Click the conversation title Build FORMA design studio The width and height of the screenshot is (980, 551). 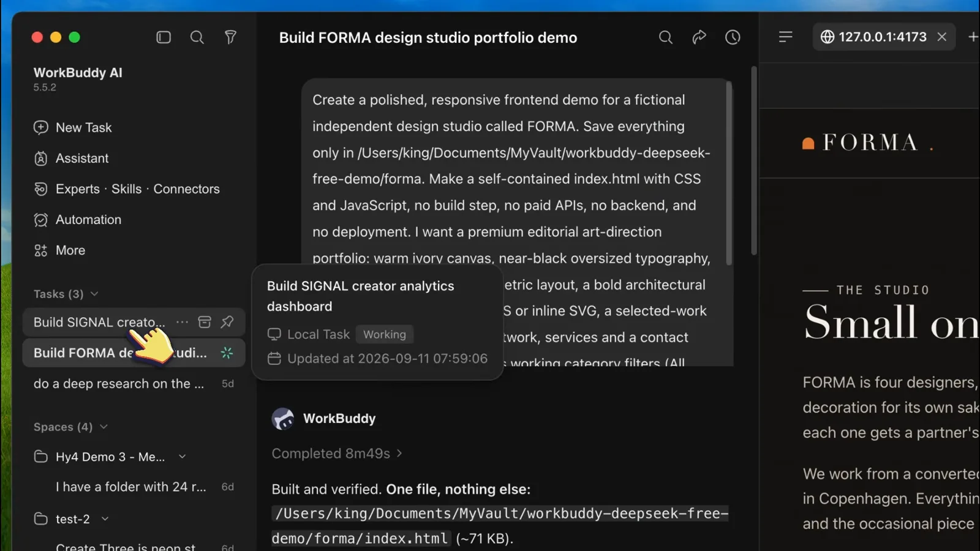[x=428, y=37]
